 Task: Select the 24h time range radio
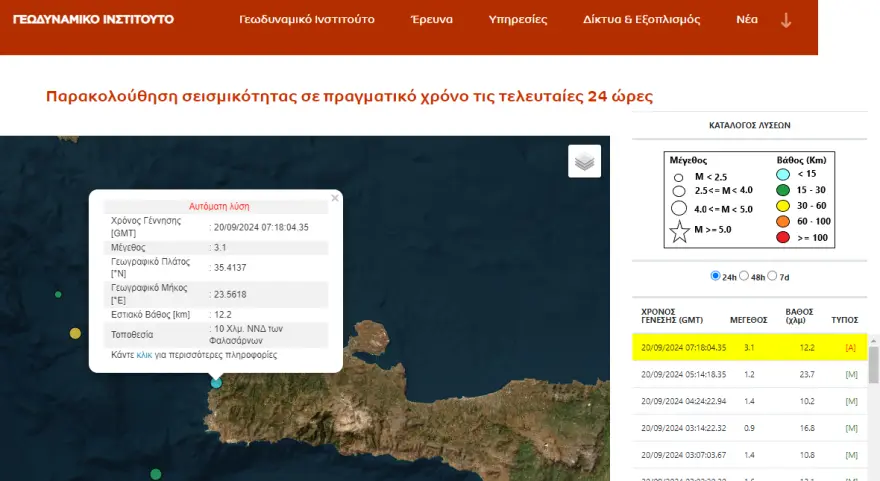[715, 276]
